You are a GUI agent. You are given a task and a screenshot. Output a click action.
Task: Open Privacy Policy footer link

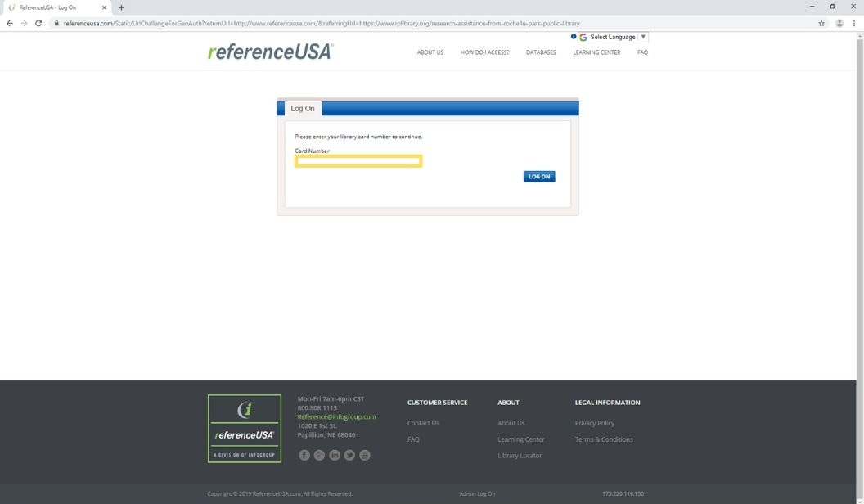point(595,423)
